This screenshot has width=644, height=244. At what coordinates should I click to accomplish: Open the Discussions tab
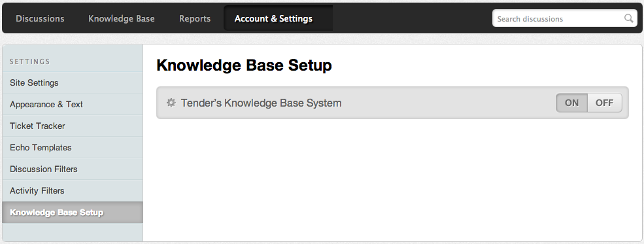(40, 18)
